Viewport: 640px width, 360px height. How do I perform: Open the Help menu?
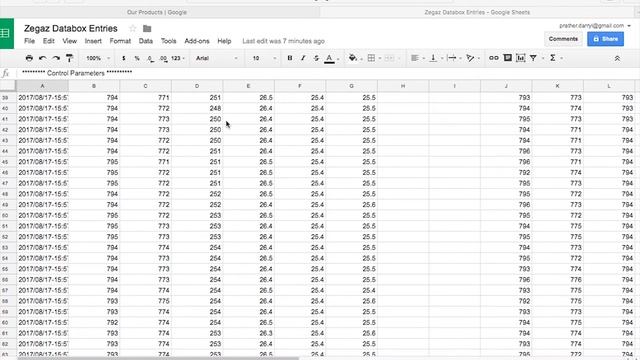click(x=224, y=41)
